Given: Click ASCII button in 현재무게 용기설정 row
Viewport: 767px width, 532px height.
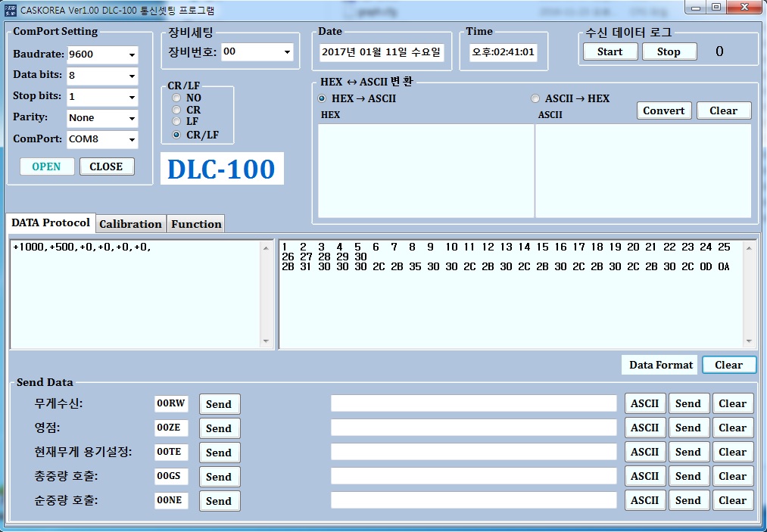Looking at the screenshot, I should (x=645, y=453).
